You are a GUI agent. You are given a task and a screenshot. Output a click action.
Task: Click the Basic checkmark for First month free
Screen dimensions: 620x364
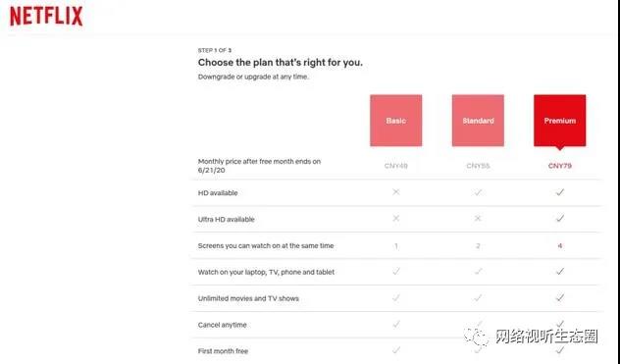click(x=395, y=349)
